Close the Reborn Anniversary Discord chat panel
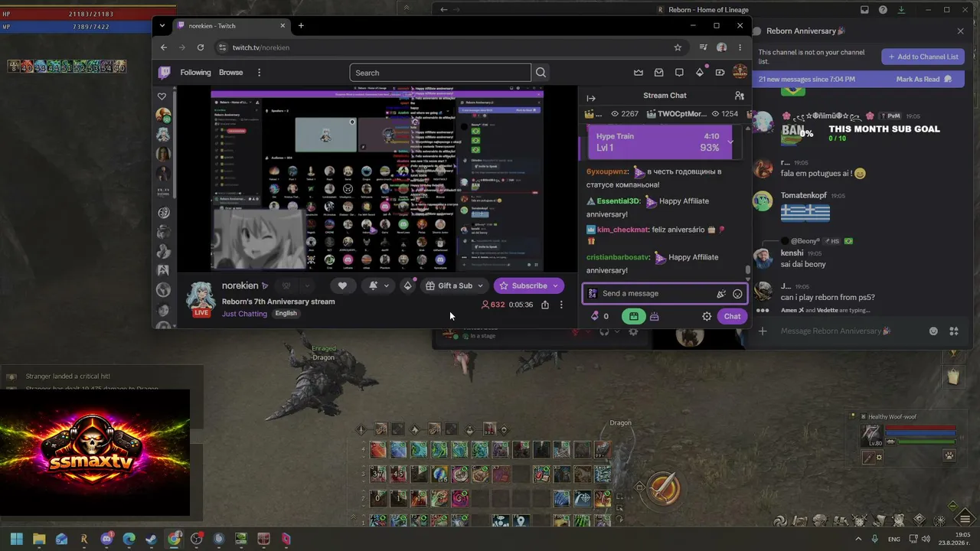 [961, 31]
